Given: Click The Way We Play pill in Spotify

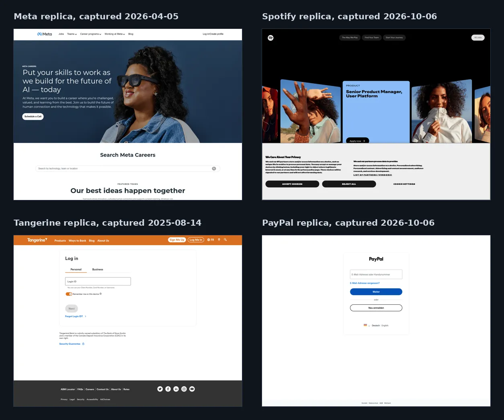Looking at the screenshot, I should coord(350,38).
